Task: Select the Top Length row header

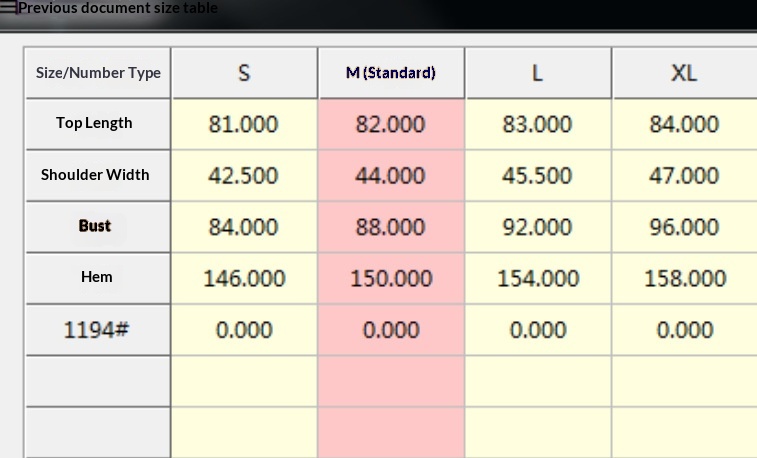Action: pyautogui.click(x=97, y=123)
